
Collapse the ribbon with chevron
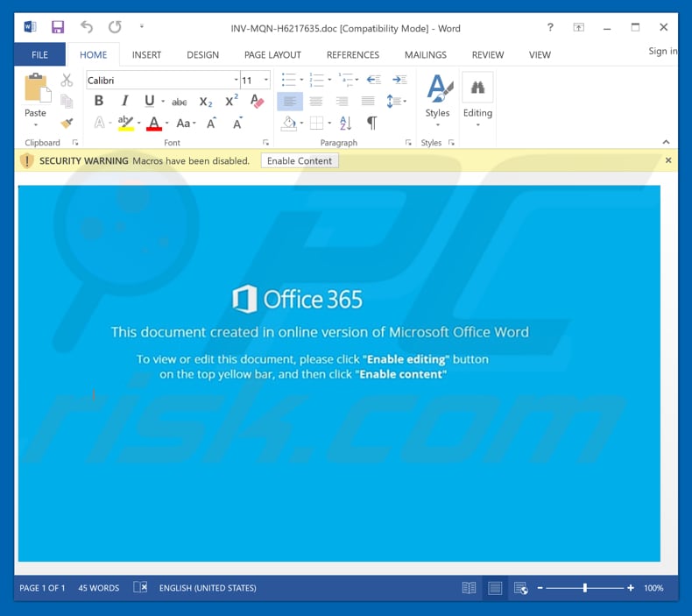coord(666,142)
